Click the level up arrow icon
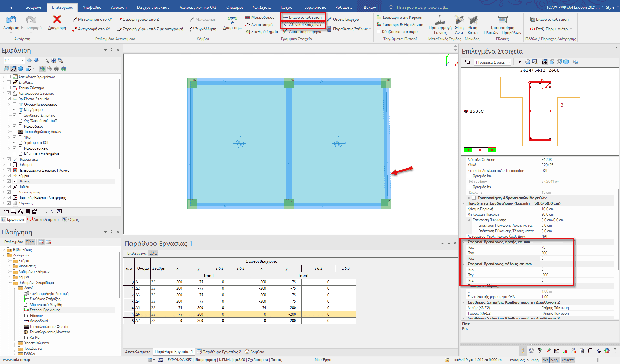620x364 pixels. tap(29, 60)
